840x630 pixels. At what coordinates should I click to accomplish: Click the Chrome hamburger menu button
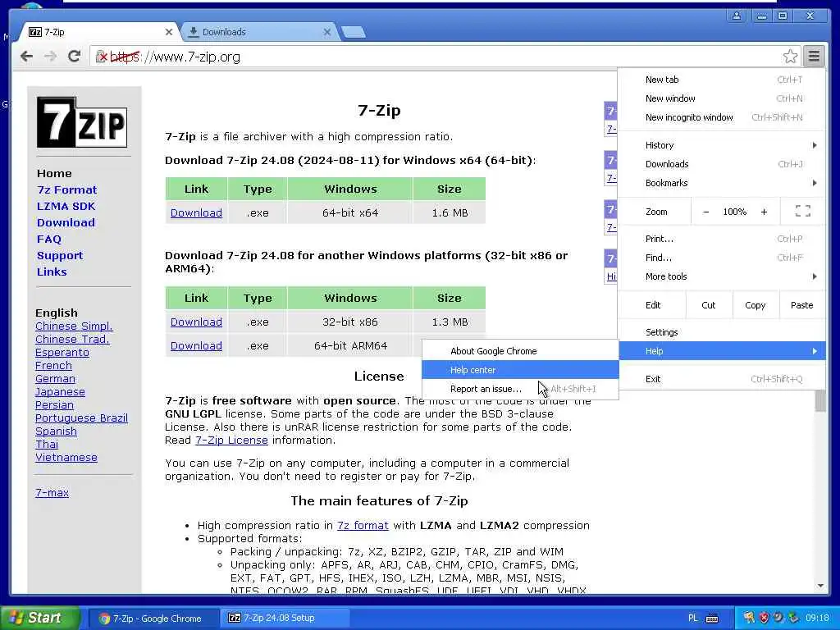pos(814,56)
